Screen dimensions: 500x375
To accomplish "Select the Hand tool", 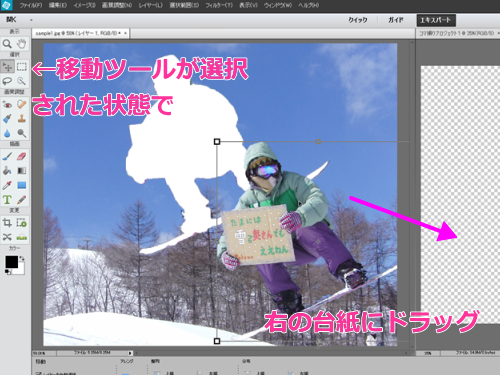I will tap(22, 44).
